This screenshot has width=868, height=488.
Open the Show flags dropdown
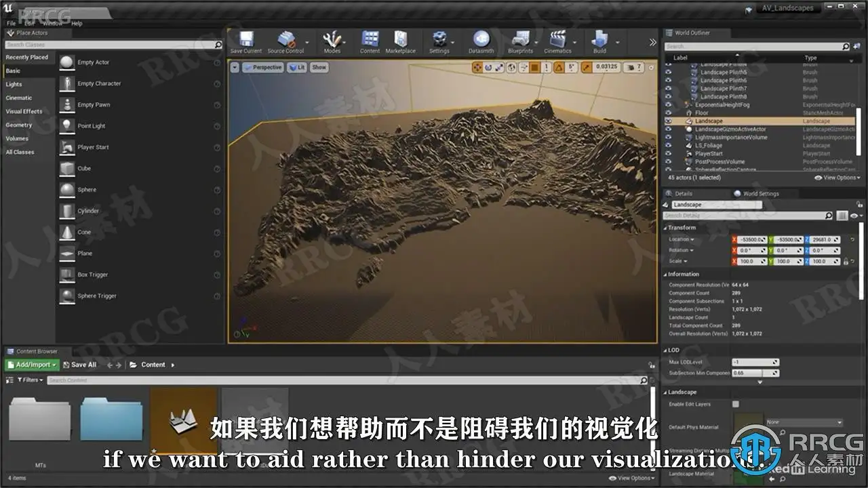pyautogui.click(x=319, y=67)
